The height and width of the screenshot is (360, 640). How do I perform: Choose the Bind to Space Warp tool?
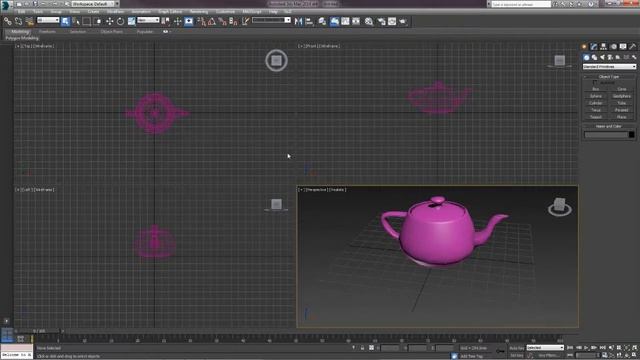click(x=29, y=21)
